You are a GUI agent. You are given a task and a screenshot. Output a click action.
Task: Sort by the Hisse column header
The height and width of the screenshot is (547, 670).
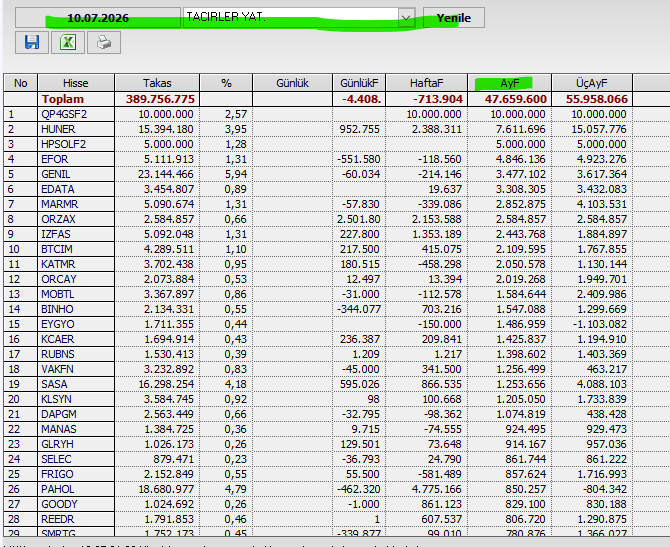[76, 83]
